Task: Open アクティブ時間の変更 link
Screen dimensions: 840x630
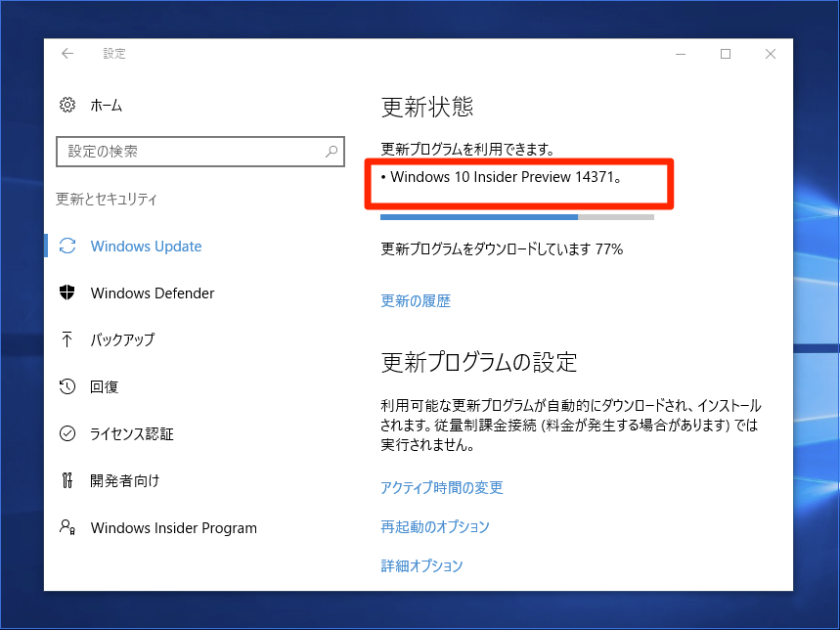Action: click(441, 487)
